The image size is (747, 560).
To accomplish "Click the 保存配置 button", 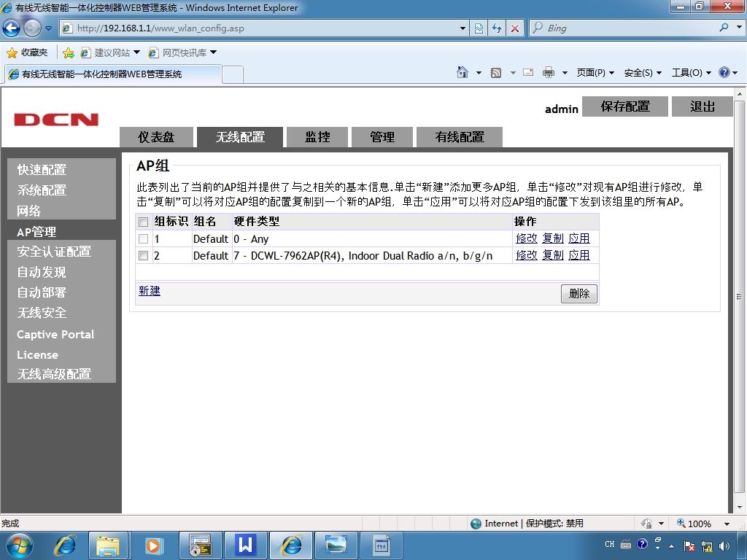I will [x=625, y=106].
